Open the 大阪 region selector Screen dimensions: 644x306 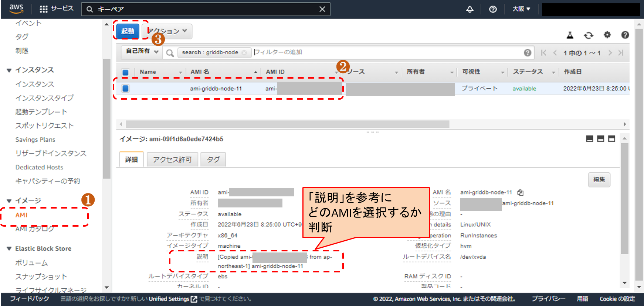pos(521,9)
